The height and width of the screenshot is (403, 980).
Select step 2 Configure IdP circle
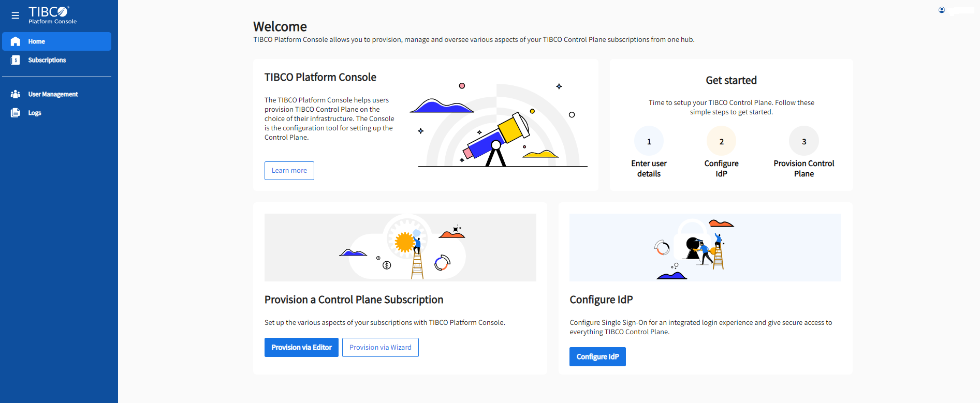tap(721, 141)
